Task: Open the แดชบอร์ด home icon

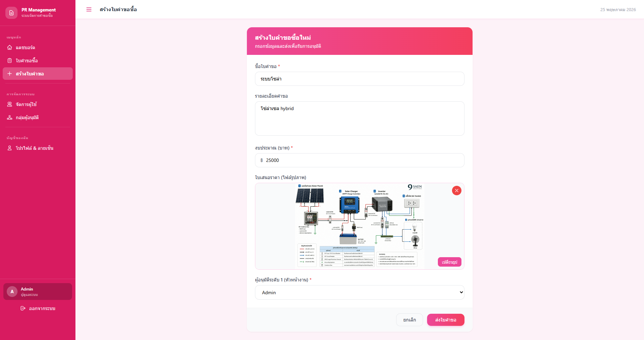Action: click(10, 47)
